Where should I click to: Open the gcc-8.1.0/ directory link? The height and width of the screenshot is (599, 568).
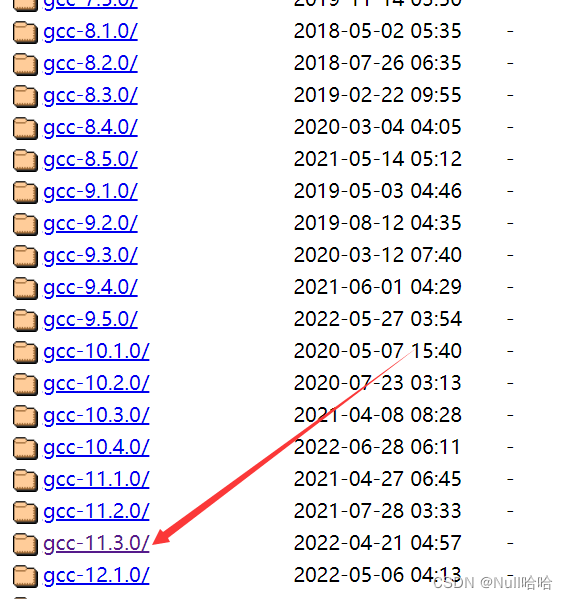(91, 32)
